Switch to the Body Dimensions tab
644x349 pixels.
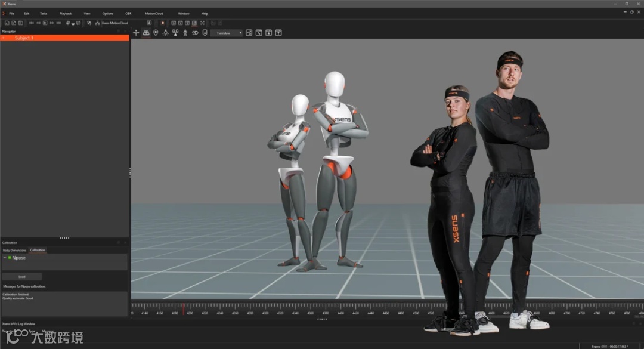(14, 250)
